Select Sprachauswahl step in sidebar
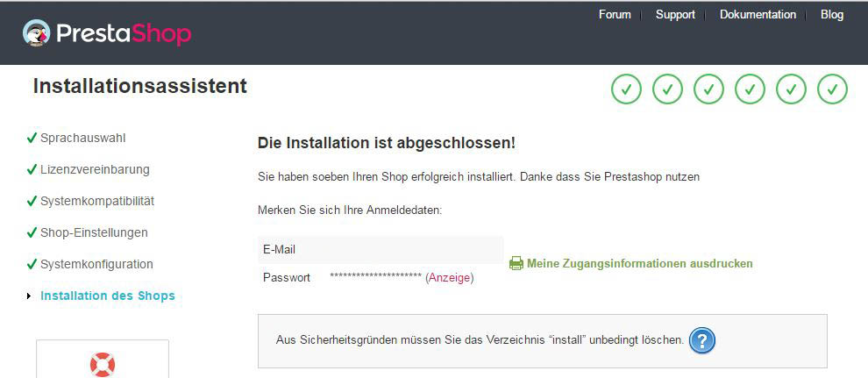 (83, 138)
